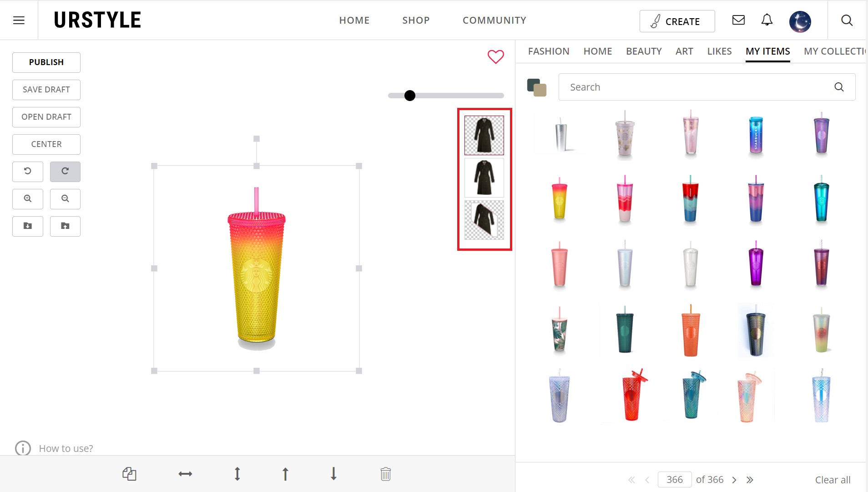Viewport: 868px width, 492px height.
Task: Click the upload-from-folder icon
Action: point(65,226)
